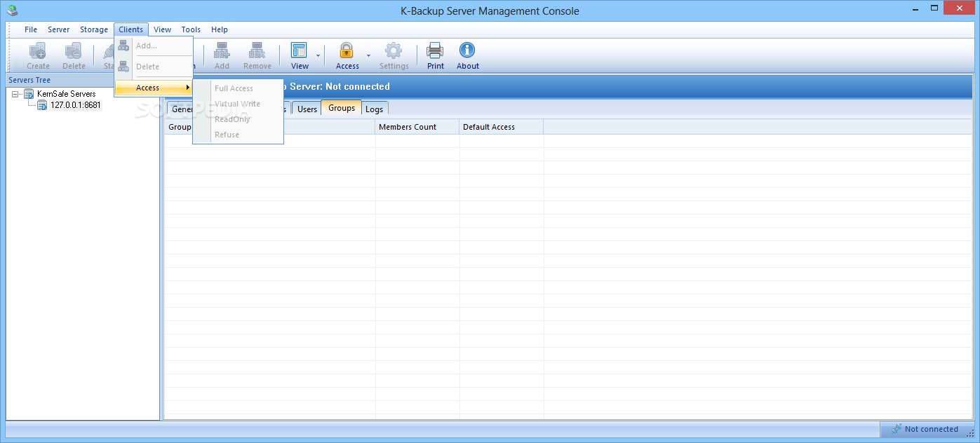980x443 pixels.
Task: Click the View toolbar icon
Action: 300,50
